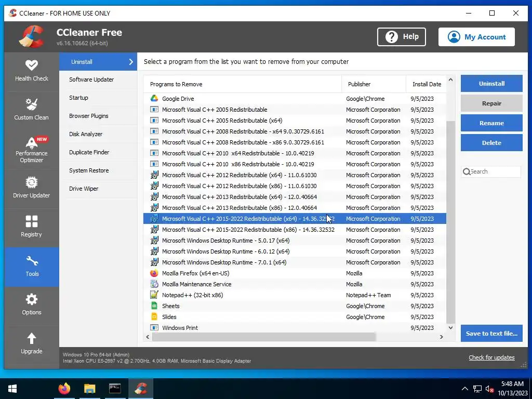The height and width of the screenshot is (399, 532).
Task: Open the command prompt taskbar icon
Action: click(115, 389)
